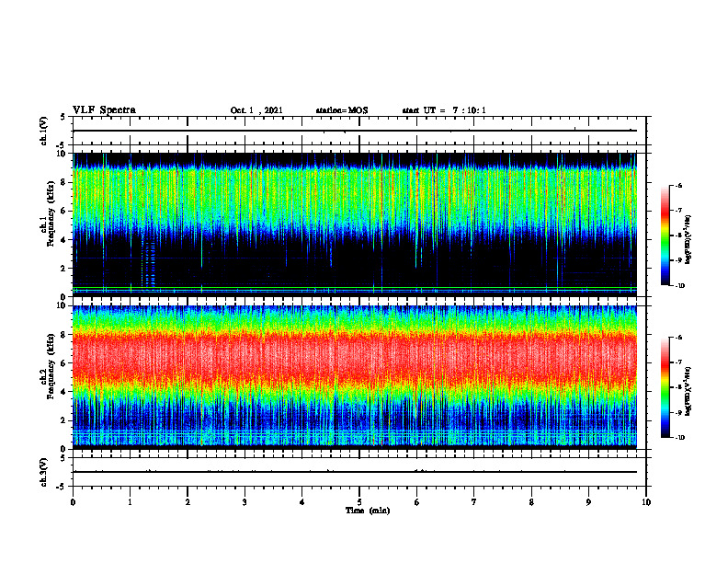
Task: Click time axis tick label "3"
Action: [x=245, y=502]
